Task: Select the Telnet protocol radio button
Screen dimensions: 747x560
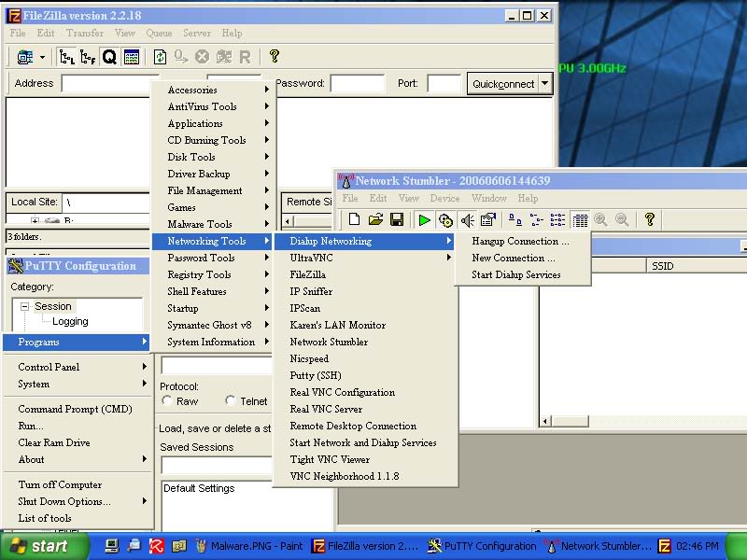Action: coord(231,401)
